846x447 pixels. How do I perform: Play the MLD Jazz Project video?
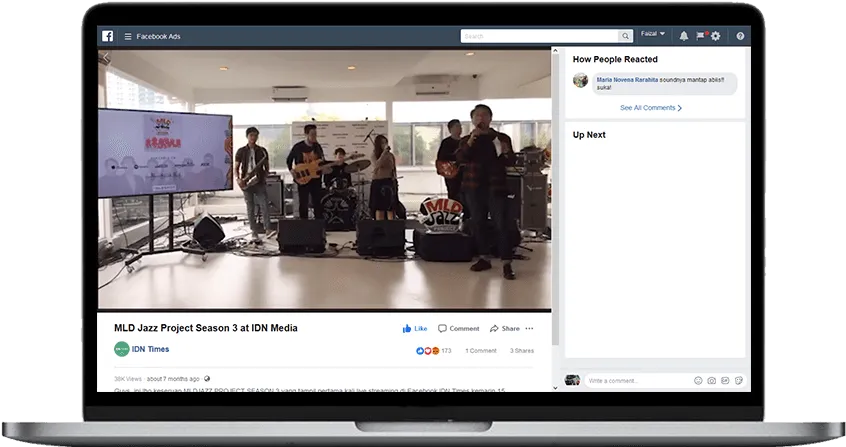tap(324, 180)
